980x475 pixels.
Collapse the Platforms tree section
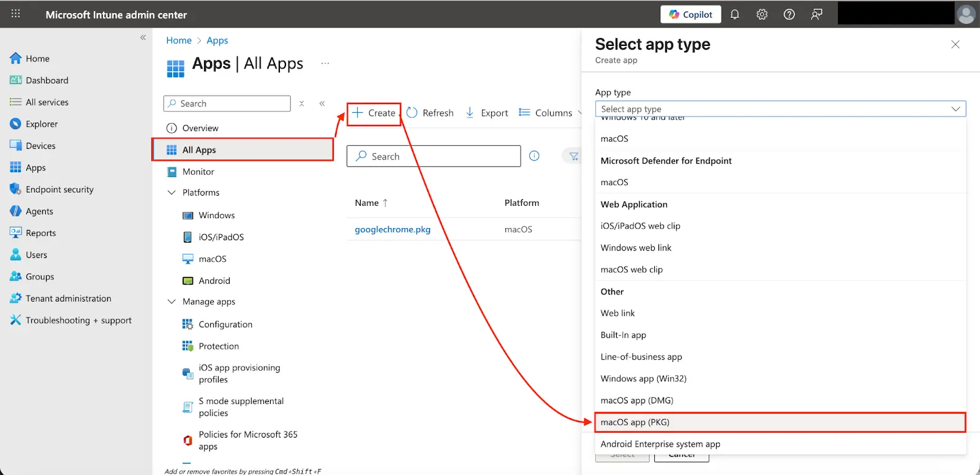coord(171,192)
